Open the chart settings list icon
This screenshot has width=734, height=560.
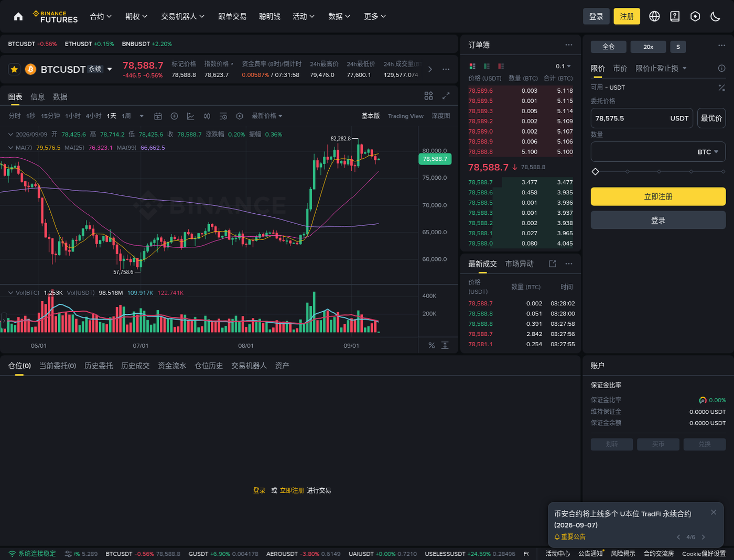pyautogui.click(x=223, y=116)
